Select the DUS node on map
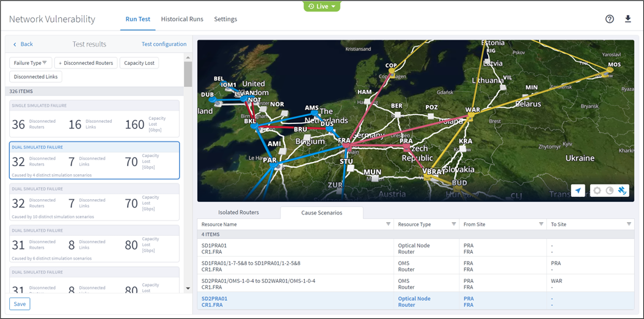The width and height of the screenshot is (644, 319). point(329,129)
